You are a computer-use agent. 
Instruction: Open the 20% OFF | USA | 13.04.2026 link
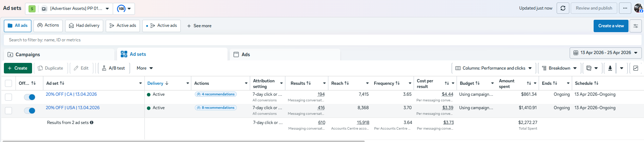[73, 108]
